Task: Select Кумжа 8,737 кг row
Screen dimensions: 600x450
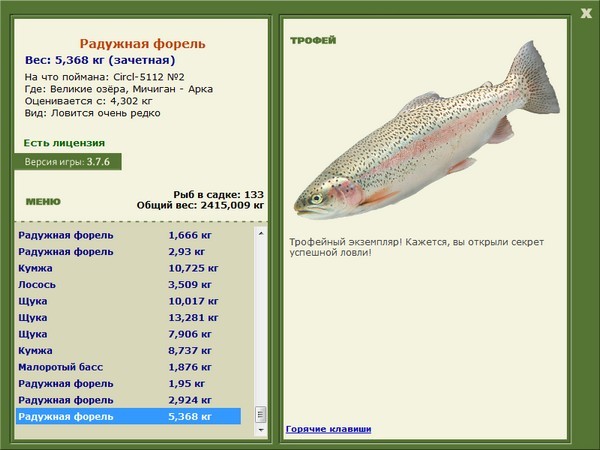Action: click(128, 350)
